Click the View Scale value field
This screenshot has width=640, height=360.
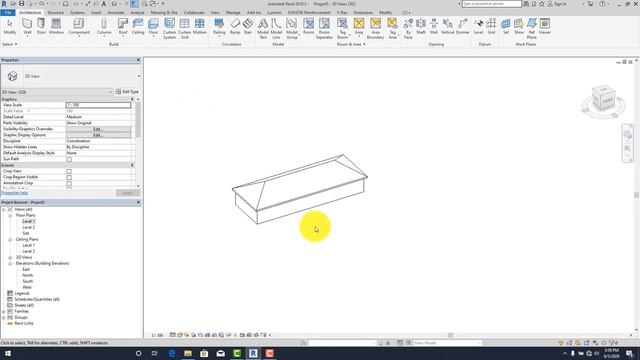[98, 105]
